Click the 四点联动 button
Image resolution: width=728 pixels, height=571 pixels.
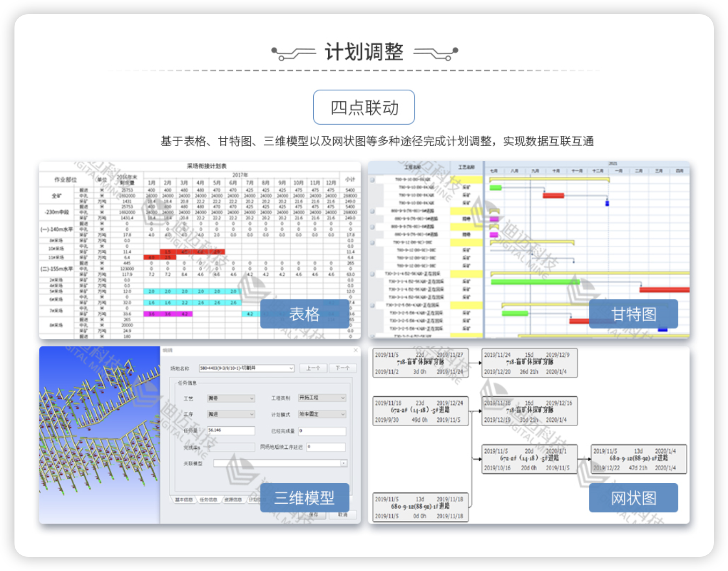coord(364,107)
